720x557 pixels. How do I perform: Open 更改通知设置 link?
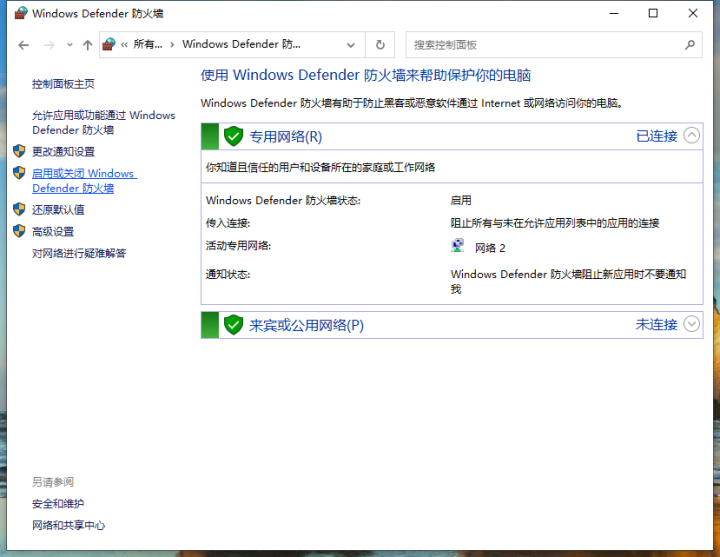click(63, 152)
